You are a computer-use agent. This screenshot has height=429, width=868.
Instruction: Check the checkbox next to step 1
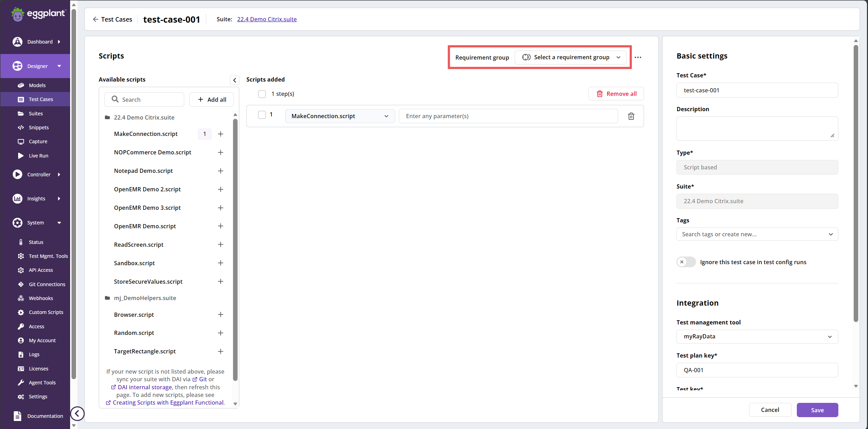point(262,115)
